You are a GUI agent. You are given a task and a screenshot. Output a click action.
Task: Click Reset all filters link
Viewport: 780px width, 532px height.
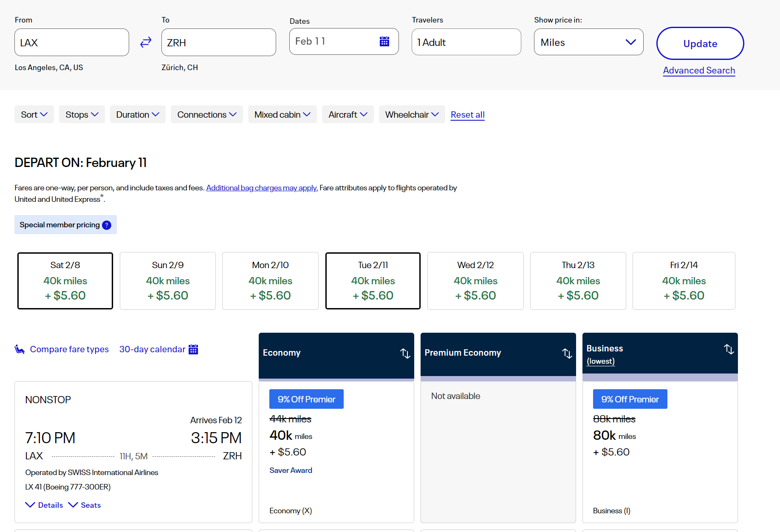467,115
